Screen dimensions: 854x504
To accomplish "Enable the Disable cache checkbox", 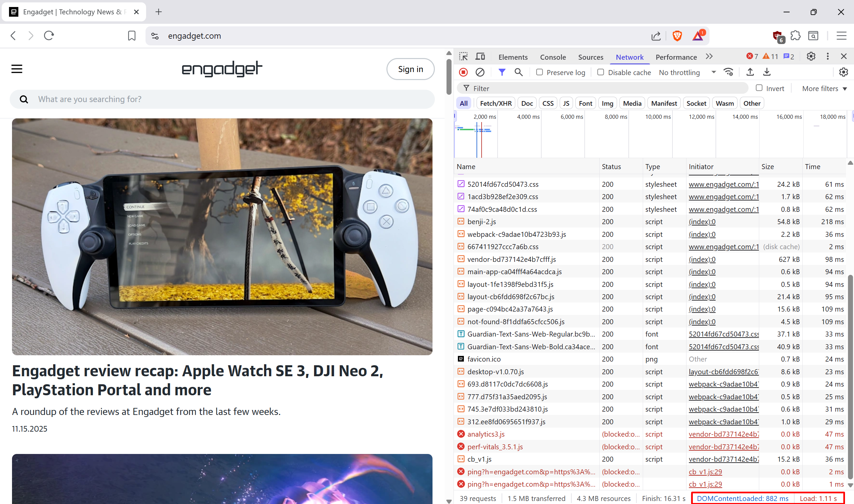I will 601,72.
